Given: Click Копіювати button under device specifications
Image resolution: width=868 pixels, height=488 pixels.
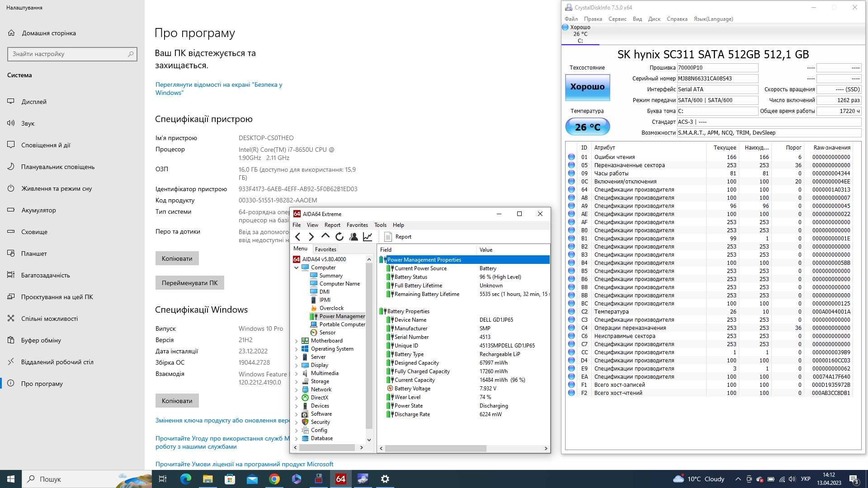Looking at the screenshot, I should [x=177, y=258].
